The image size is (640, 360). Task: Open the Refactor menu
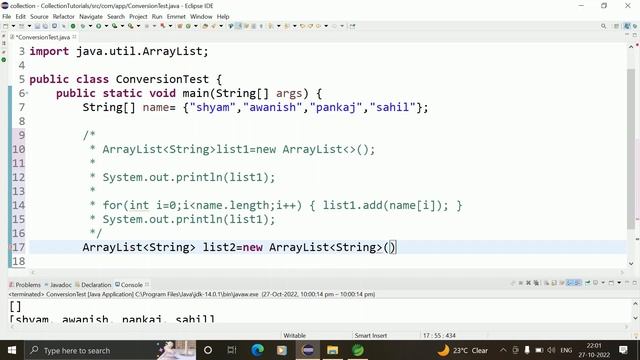coord(64,16)
